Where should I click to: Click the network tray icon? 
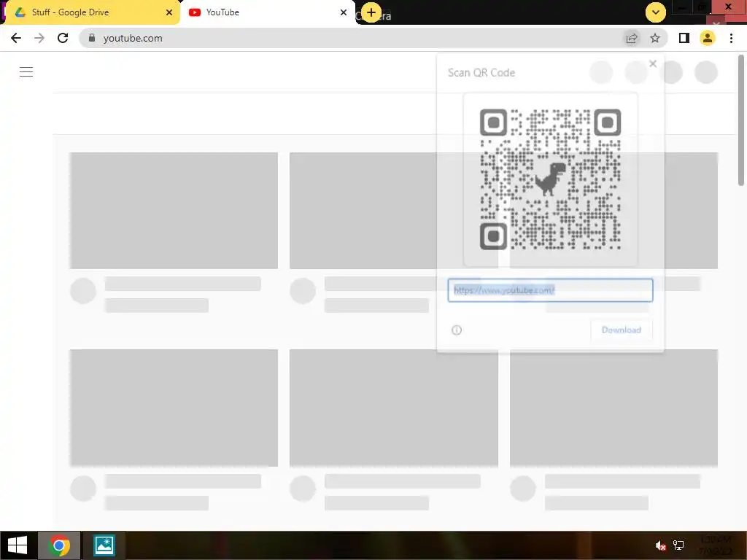point(678,545)
